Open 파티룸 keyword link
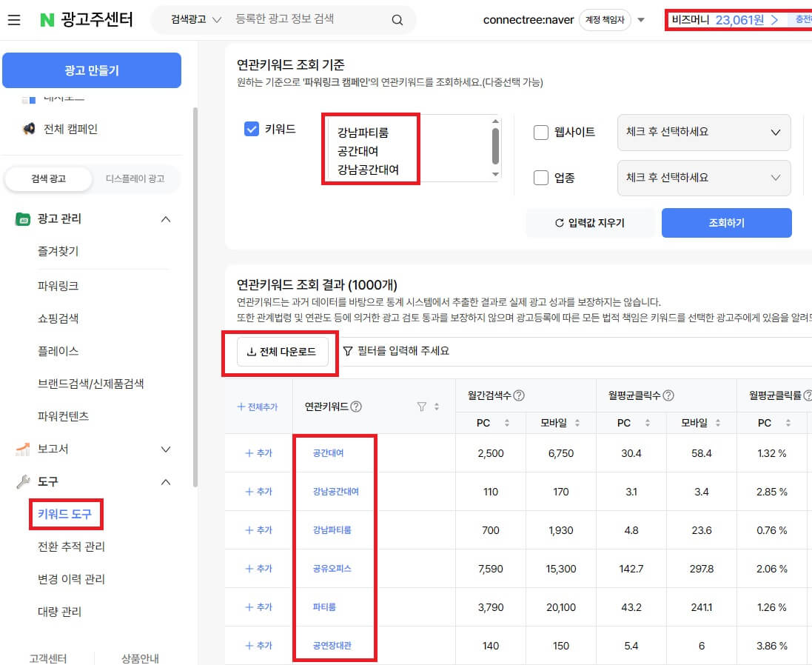The height and width of the screenshot is (665, 812). [x=324, y=607]
